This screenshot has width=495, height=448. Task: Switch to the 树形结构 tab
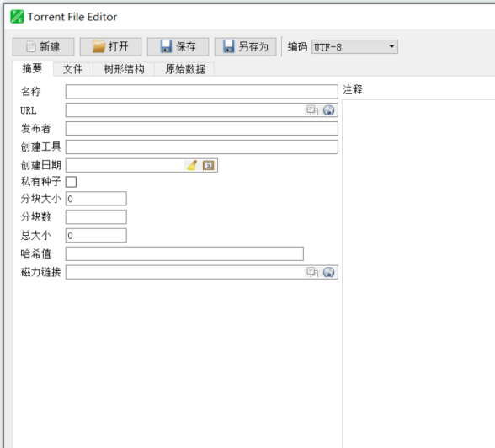(x=124, y=69)
